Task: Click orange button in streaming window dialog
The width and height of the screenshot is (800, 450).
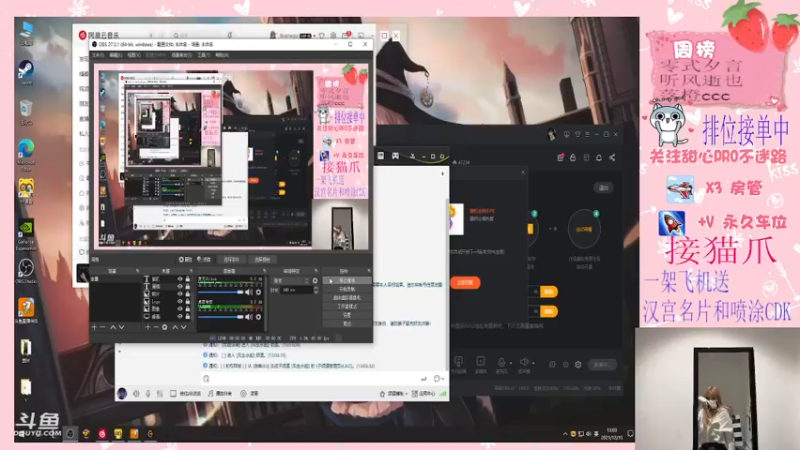Action: click(465, 282)
